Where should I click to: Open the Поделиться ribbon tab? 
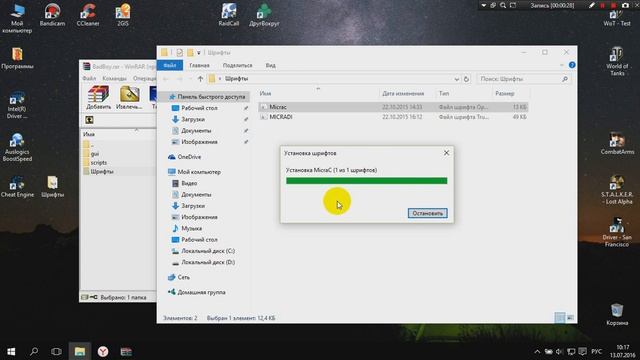coord(237,65)
